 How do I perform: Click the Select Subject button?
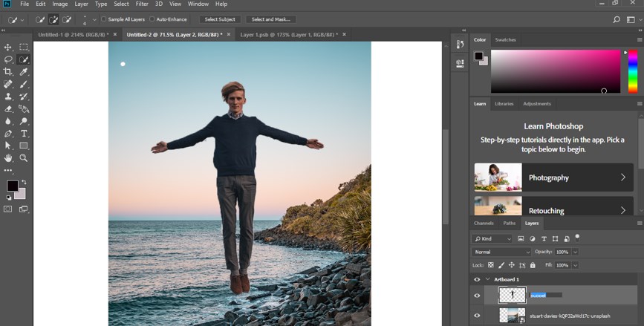[x=219, y=19]
